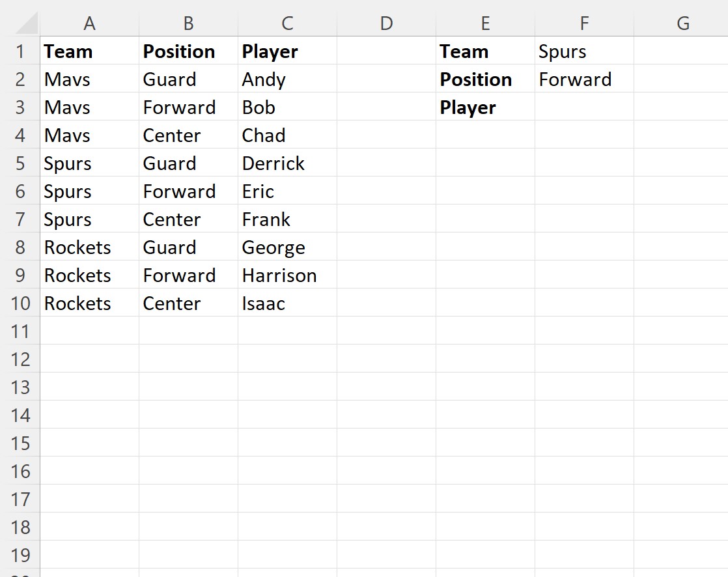Select column A header
728x577 pixels.
click(90, 23)
